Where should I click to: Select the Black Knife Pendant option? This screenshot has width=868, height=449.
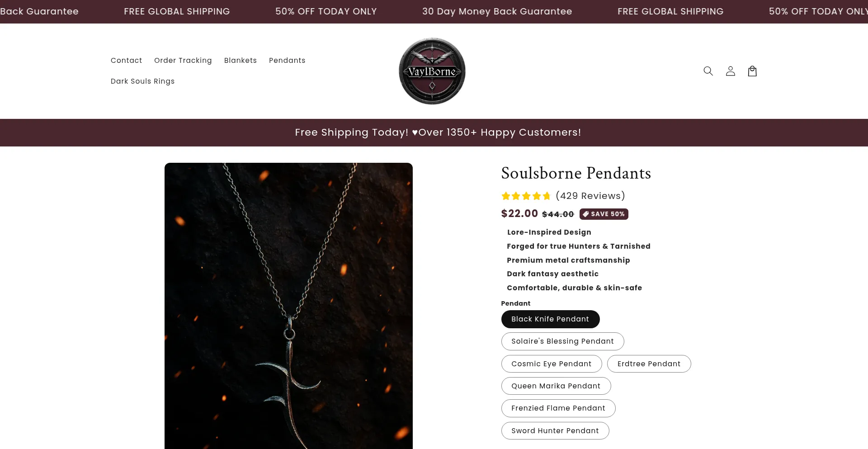550,319
